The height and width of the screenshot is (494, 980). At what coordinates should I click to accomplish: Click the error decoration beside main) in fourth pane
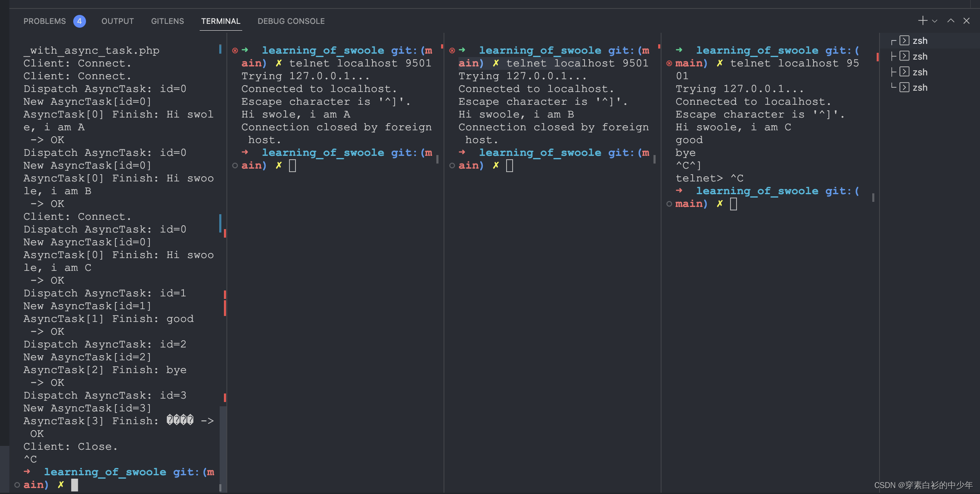coord(669,63)
